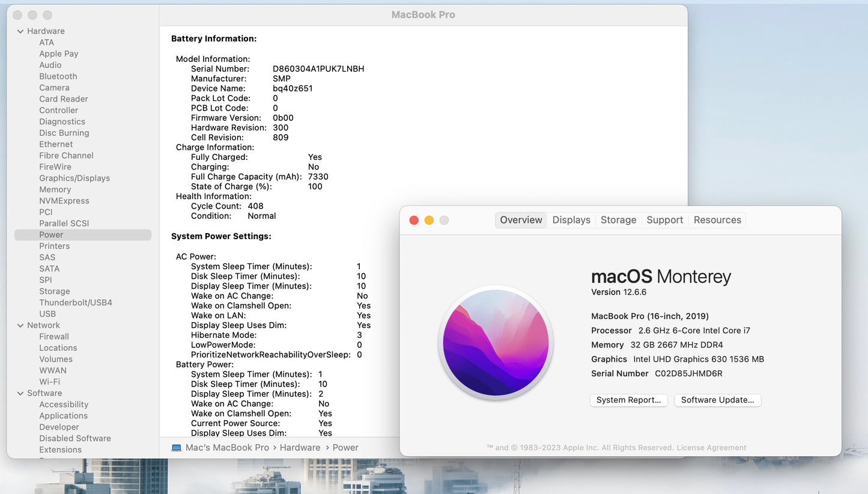Select the Support tab
The width and height of the screenshot is (868, 494).
(664, 220)
